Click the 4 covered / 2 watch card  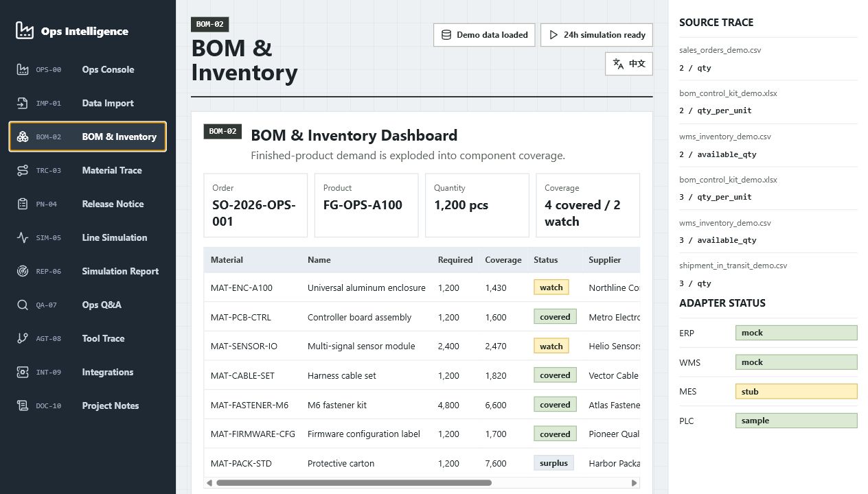click(588, 205)
